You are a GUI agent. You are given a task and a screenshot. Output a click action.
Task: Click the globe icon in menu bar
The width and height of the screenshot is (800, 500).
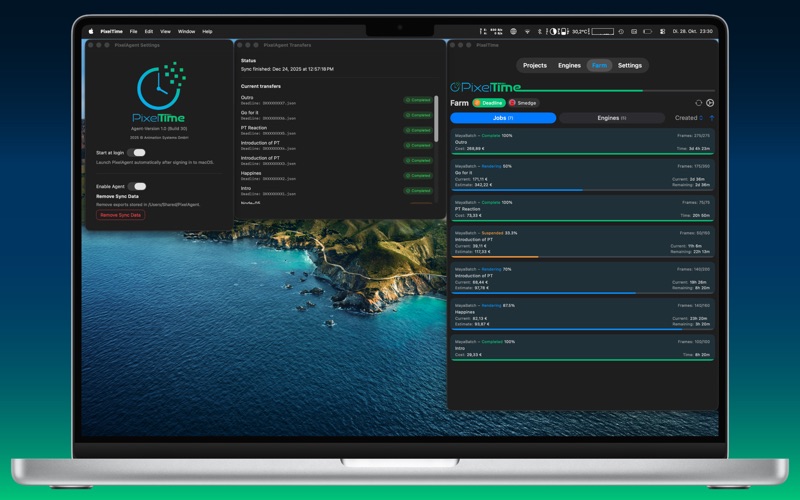coord(513,32)
